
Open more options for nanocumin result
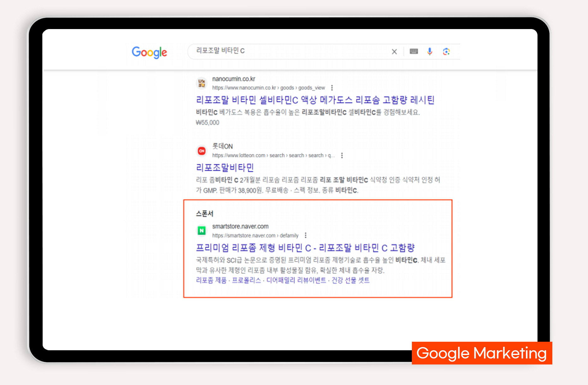tap(332, 88)
